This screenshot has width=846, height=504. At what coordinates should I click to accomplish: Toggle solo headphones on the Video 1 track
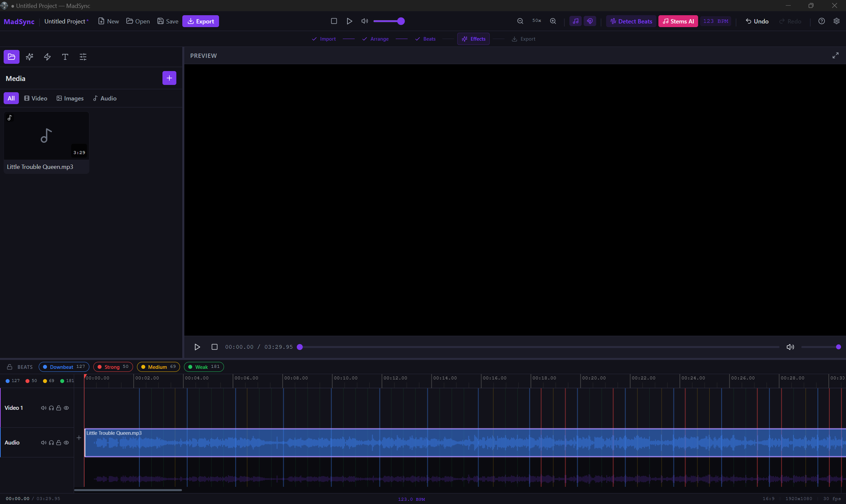point(51,408)
